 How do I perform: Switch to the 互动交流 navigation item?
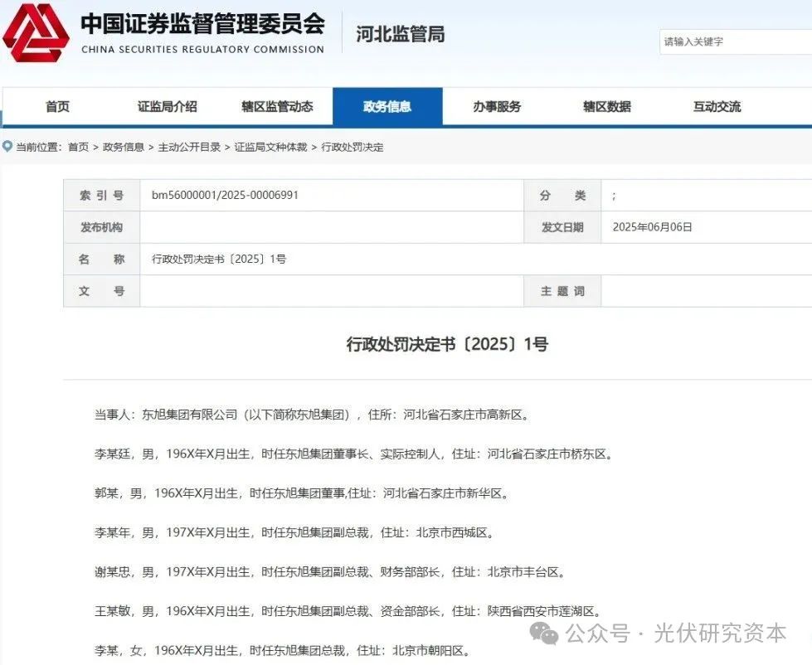(x=717, y=107)
